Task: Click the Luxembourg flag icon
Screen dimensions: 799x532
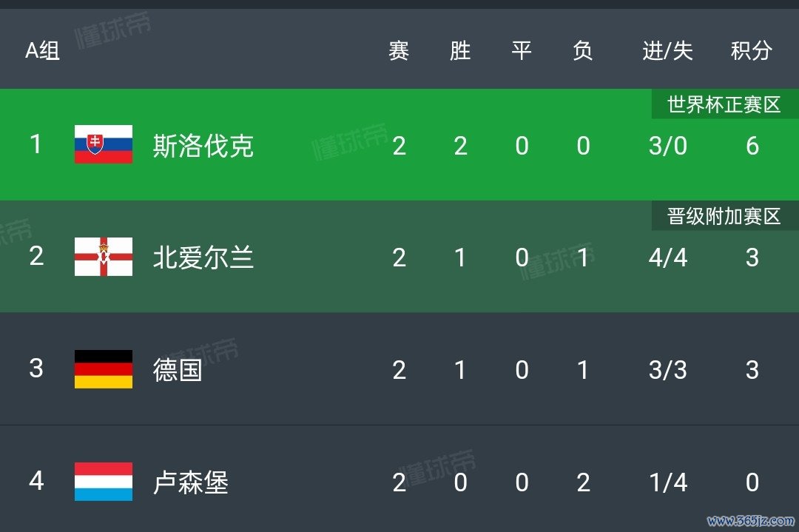Action: 104,482
